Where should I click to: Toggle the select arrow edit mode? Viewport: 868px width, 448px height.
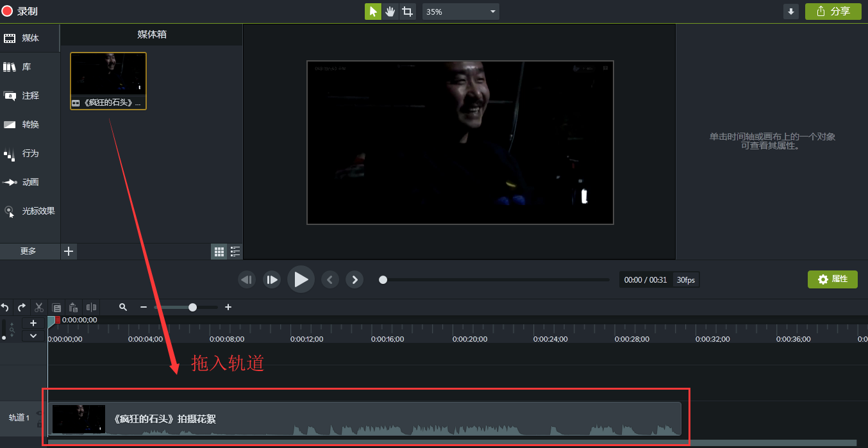373,12
